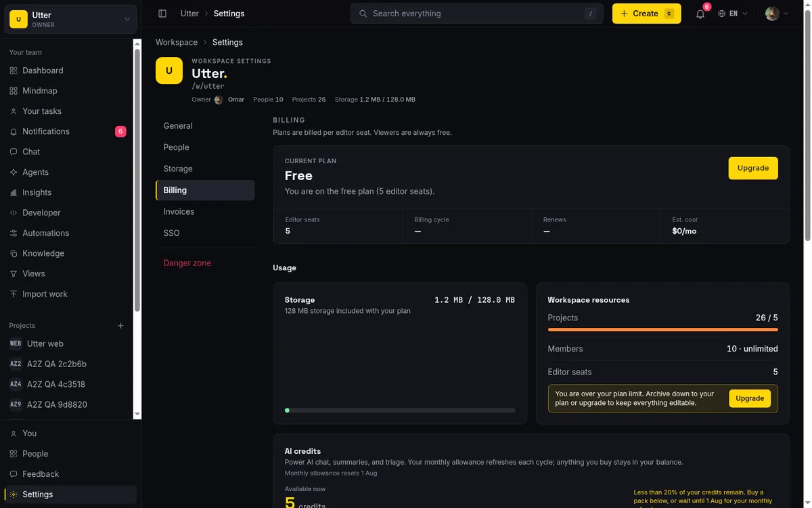Add a new project with plus icon
The width and height of the screenshot is (812, 508).
click(x=120, y=326)
